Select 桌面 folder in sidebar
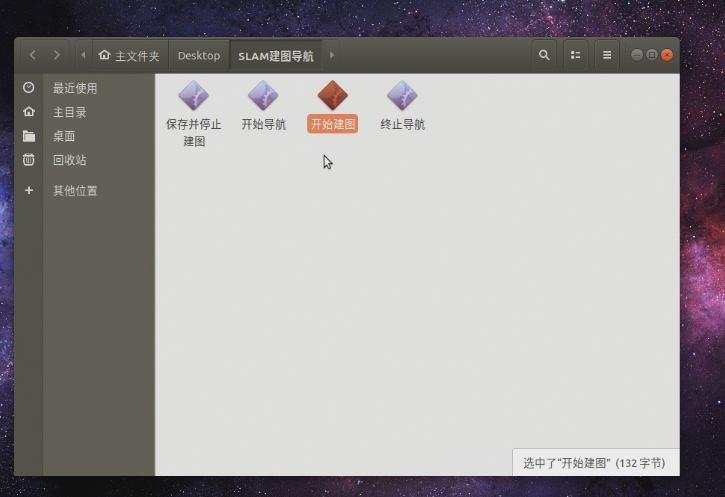 [64, 136]
